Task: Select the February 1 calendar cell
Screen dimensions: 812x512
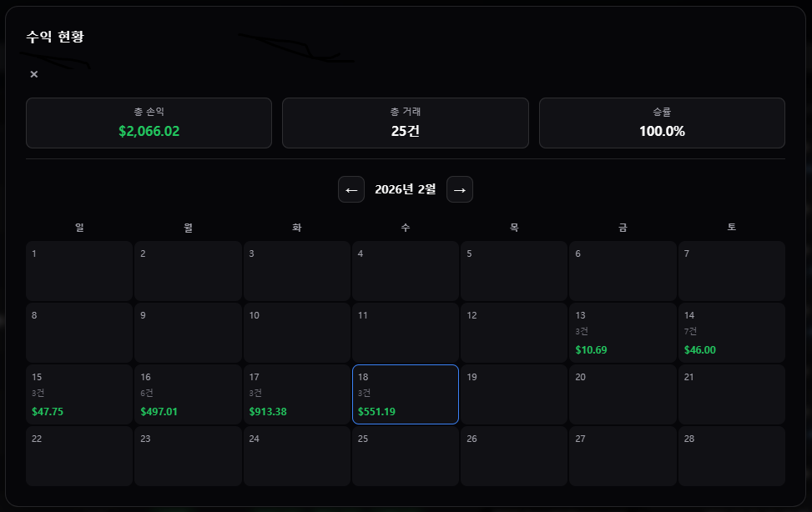Action: (79, 271)
